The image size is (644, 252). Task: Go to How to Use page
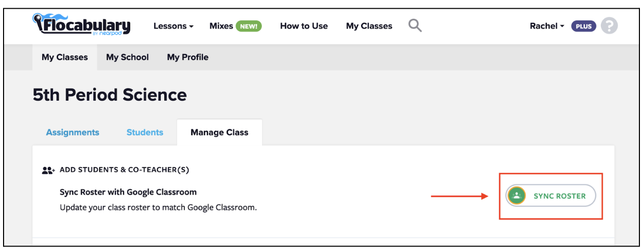tap(304, 26)
